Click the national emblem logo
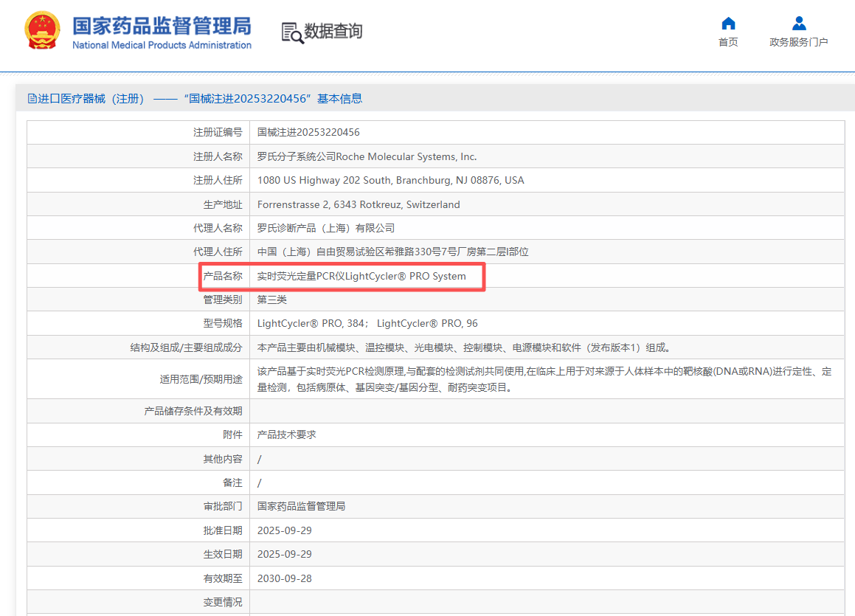This screenshot has height=616, width=855. click(43, 31)
